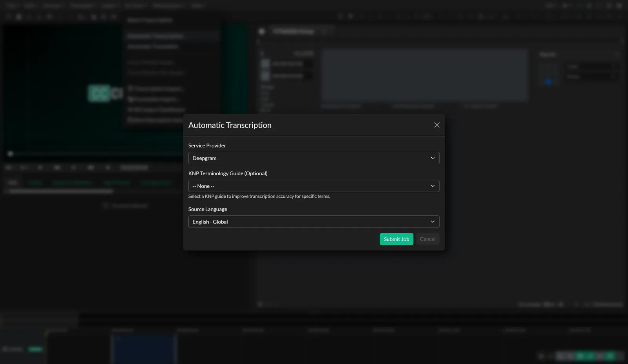
Task: Open the KNP Terminology Guide dropdown
Action: (x=314, y=186)
